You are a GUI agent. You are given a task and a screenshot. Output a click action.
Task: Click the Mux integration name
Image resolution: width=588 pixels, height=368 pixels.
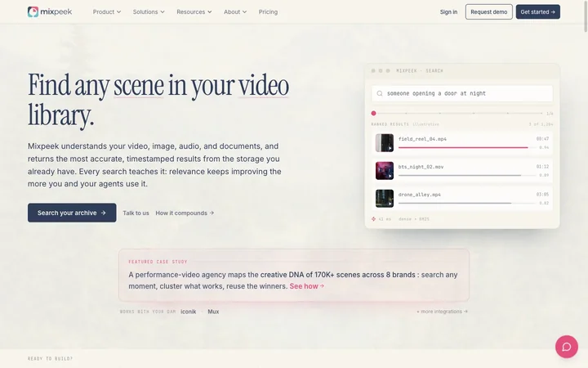tap(213, 312)
